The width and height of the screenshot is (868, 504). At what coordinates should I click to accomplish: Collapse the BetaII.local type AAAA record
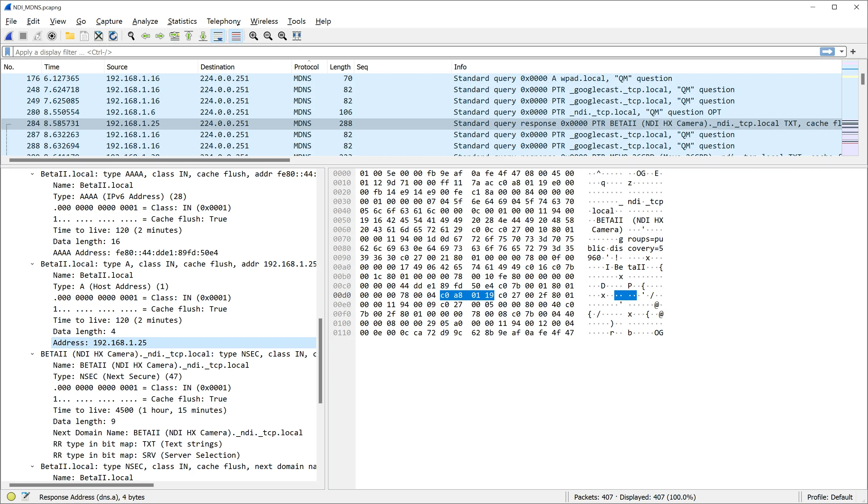32,174
